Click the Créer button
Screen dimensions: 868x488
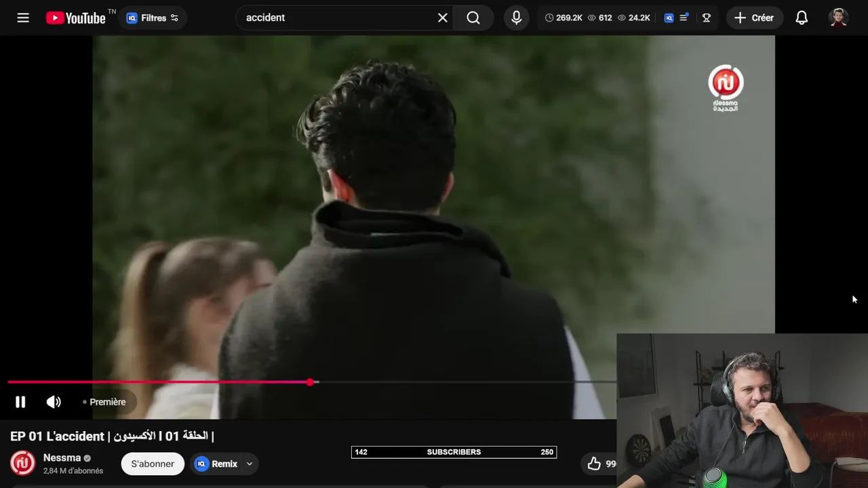pos(754,18)
